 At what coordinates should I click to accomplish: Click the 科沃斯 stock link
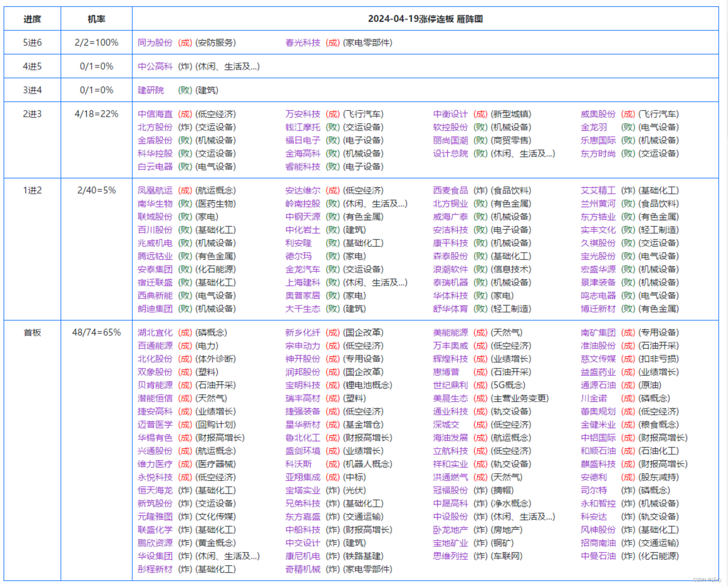coord(298,464)
